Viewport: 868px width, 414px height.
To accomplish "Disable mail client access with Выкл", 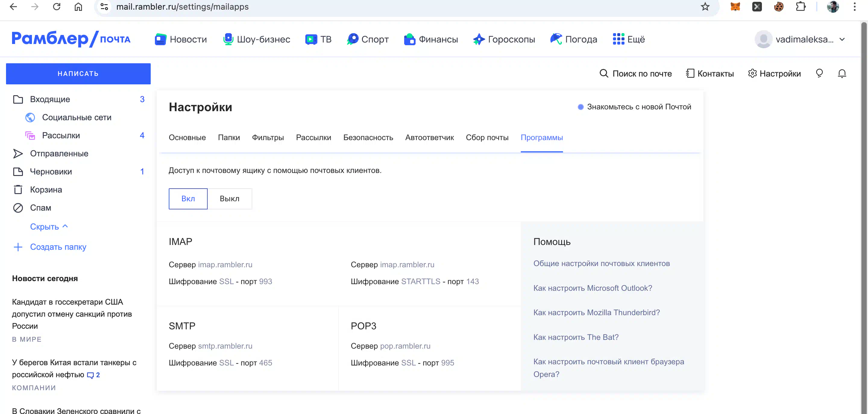I will tap(229, 199).
